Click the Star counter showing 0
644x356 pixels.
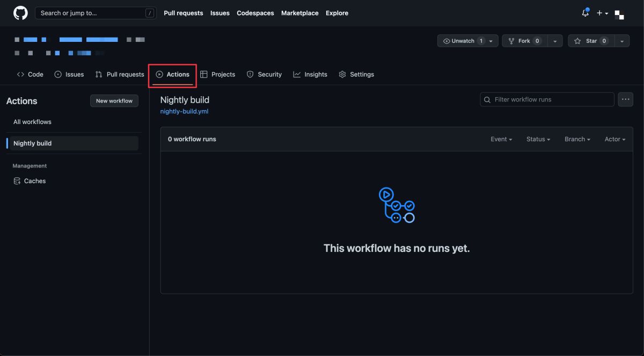(x=604, y=41)
